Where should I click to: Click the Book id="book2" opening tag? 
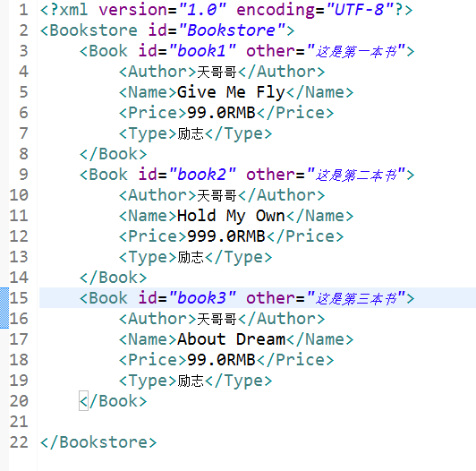coord(247,175)
